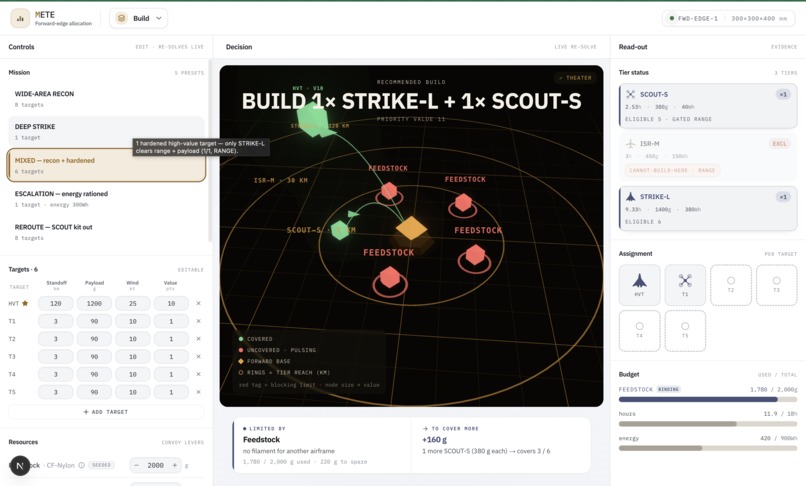Toggle the THEATER view checkmark
806x486 pixels.
click(x=576, y=78)
